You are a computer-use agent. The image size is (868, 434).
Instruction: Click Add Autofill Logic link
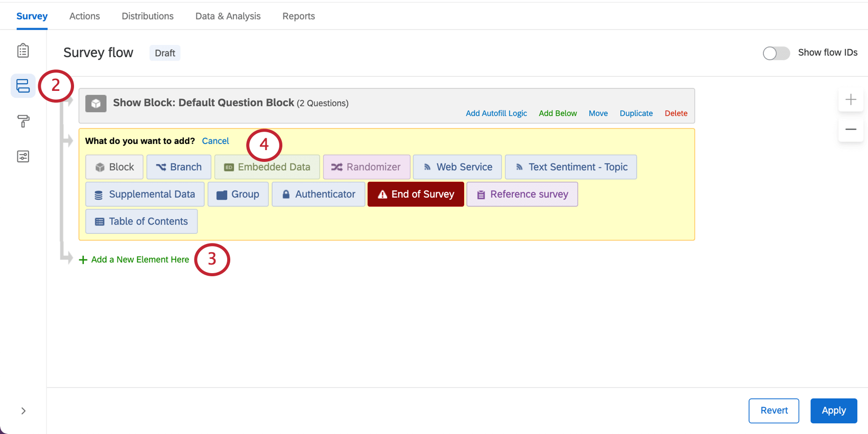[x=496, y=113]
